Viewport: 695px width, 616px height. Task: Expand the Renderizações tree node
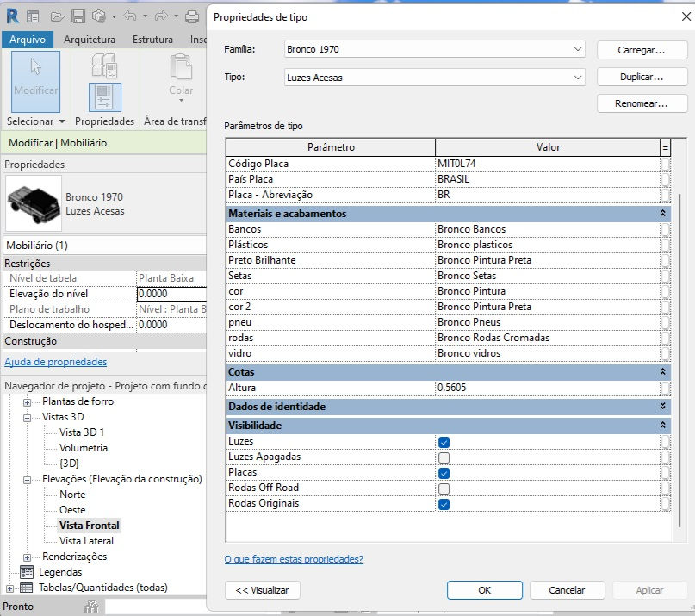(x=27, y=557)
